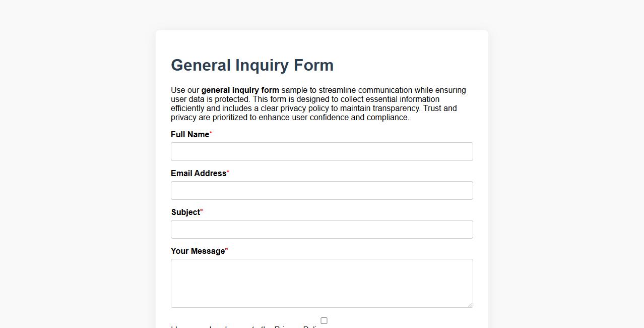The height and width of the screenshot is (328, 644).
Task: Click the Your Message field label
Action: (198, 251)
